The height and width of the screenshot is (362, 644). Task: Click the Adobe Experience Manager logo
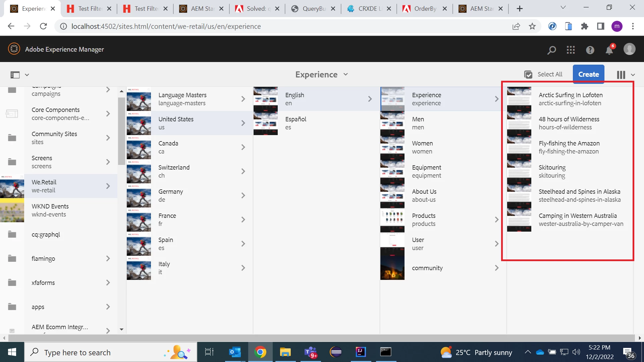[x=14, y=49]
